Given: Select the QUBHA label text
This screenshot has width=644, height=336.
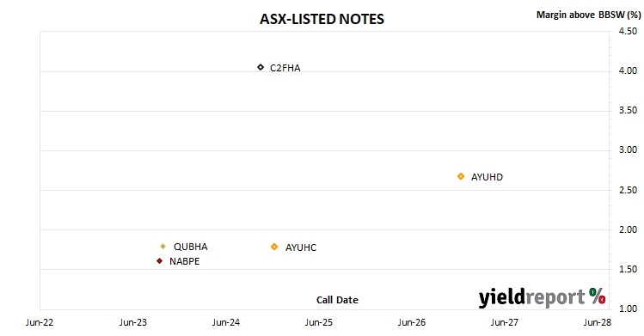Looking at the screenshot, I should pos(191,247).
